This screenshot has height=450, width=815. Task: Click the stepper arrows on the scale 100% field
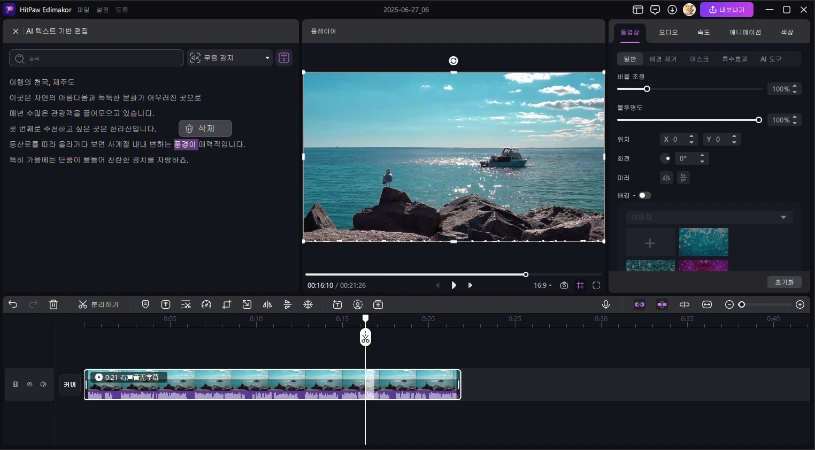tap(795, 89)
